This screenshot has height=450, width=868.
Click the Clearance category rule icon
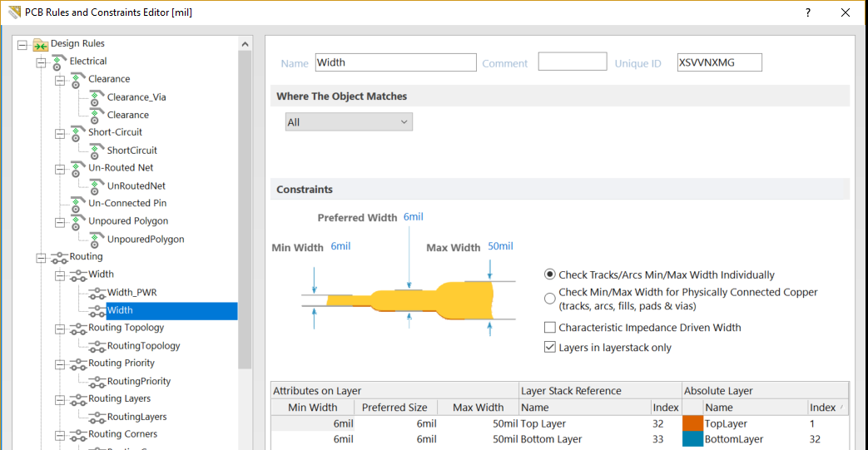(78, 80)
